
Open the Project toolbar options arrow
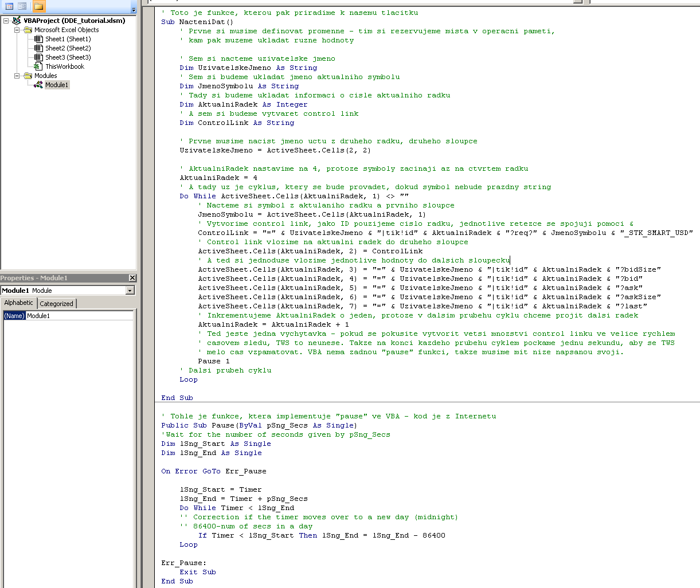coord(134,10)
